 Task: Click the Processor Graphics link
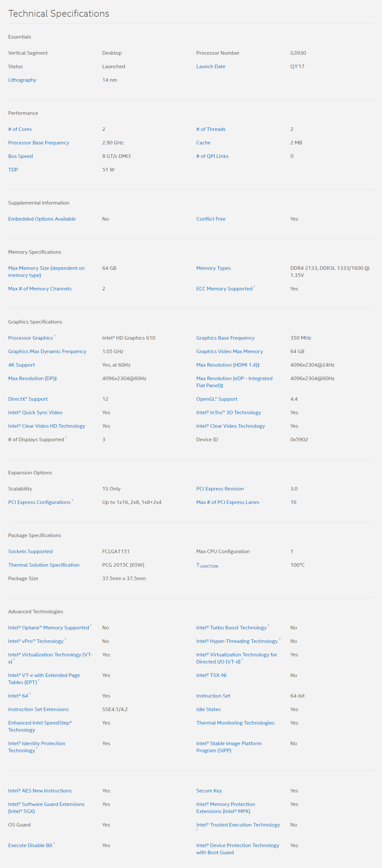tap(30, 338)
